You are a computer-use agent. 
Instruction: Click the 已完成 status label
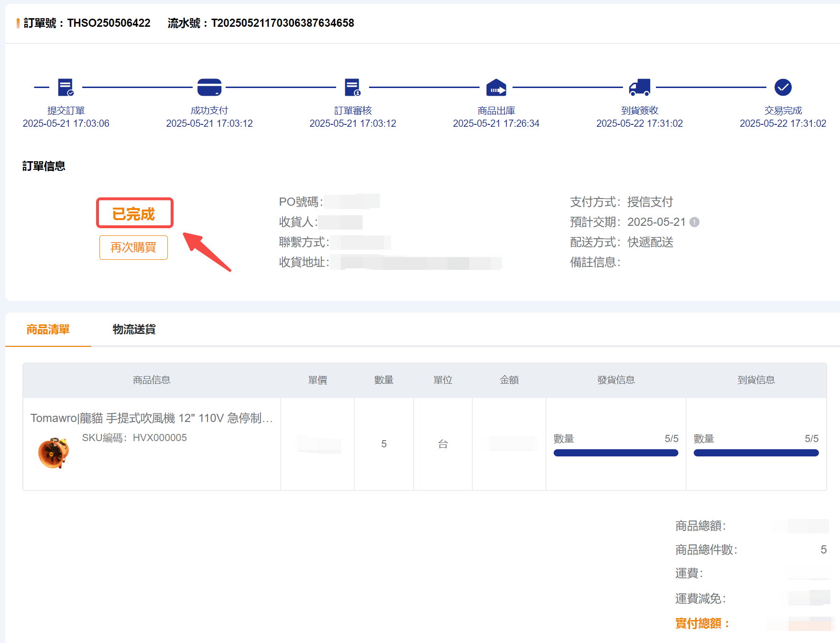134,213
